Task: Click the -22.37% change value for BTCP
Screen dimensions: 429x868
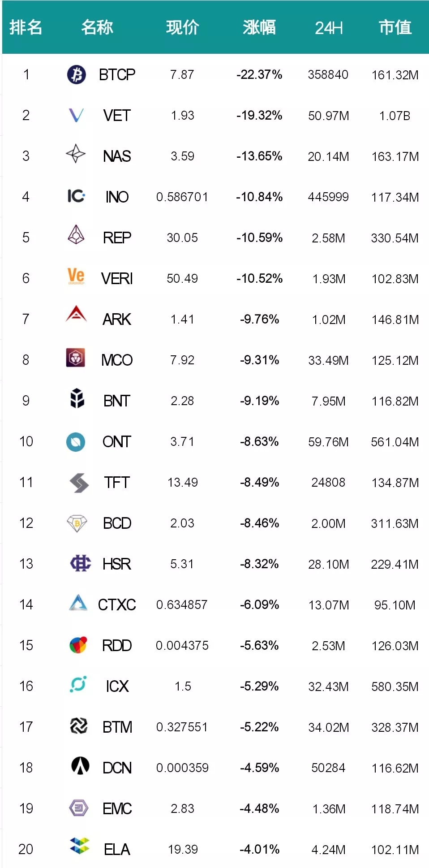Action: tap(259, 74)
